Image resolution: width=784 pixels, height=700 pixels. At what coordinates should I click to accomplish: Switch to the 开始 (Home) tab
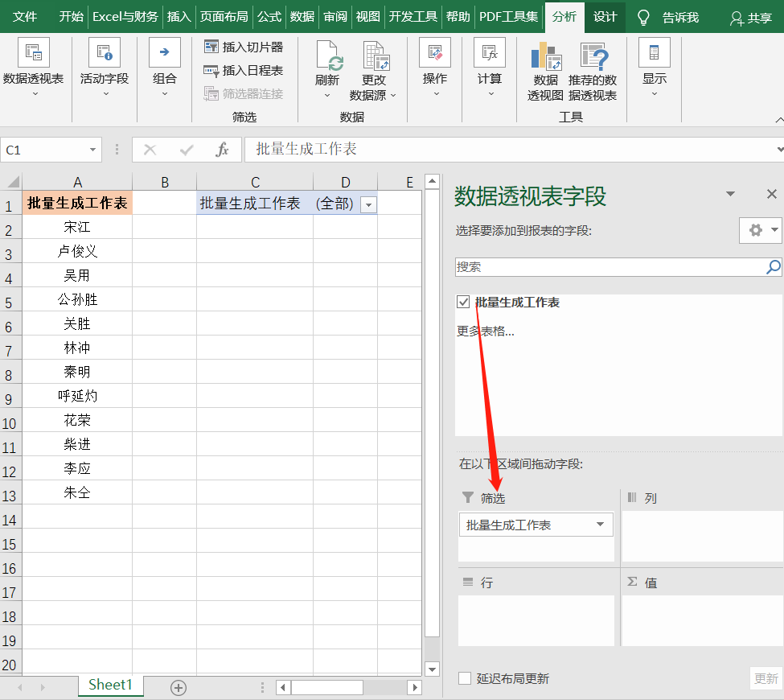[x=71, y=17]
